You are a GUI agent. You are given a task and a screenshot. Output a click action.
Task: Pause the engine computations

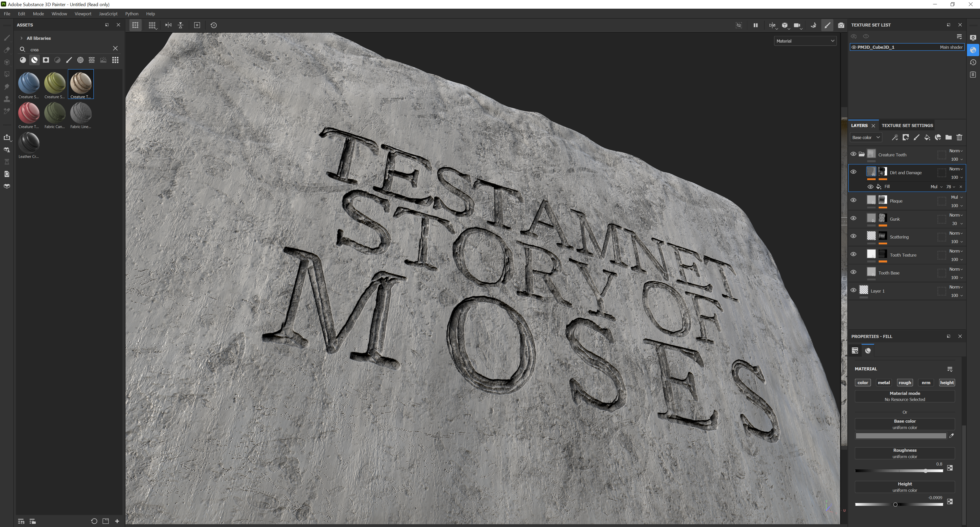click(755, 25)
